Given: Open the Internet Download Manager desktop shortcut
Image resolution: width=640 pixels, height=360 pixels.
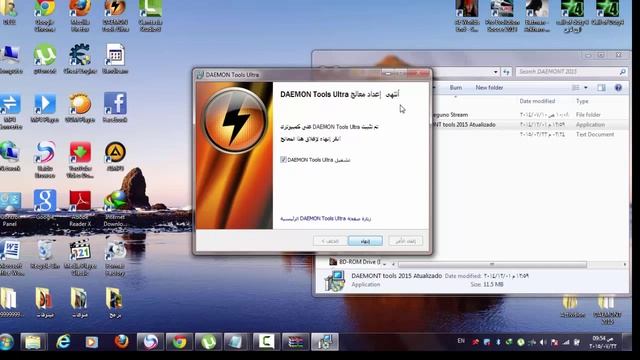Looking at the screenshot, I should click(x=115, y=208).
